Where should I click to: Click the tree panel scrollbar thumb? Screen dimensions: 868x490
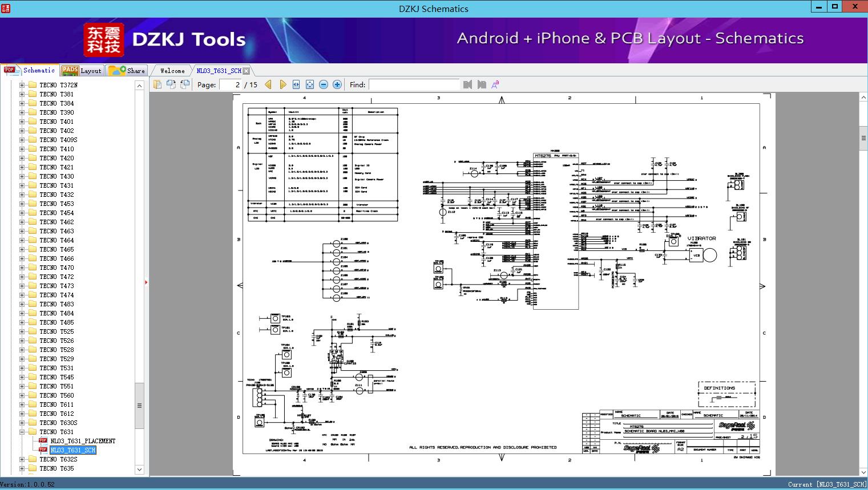139,406
